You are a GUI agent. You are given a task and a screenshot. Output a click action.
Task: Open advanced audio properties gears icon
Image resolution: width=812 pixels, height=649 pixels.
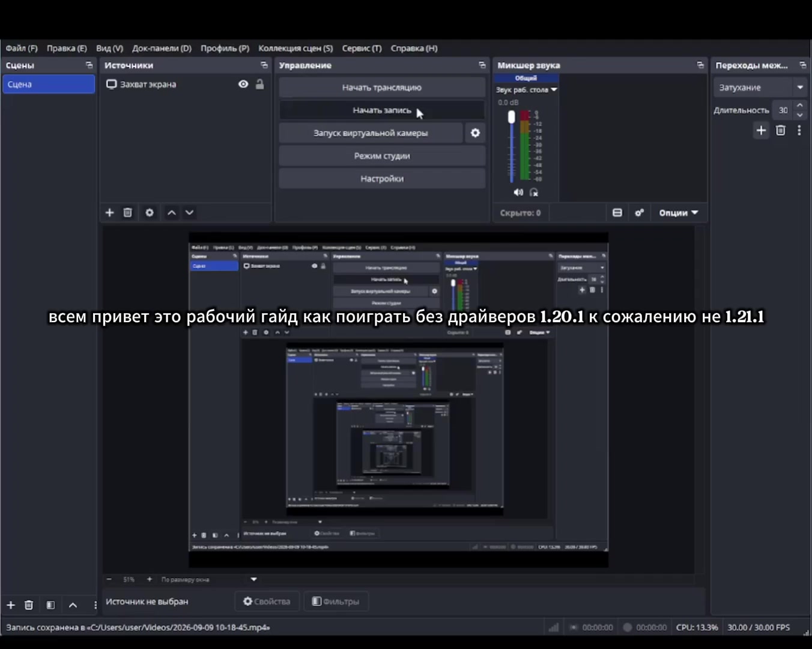click(640, 213)
